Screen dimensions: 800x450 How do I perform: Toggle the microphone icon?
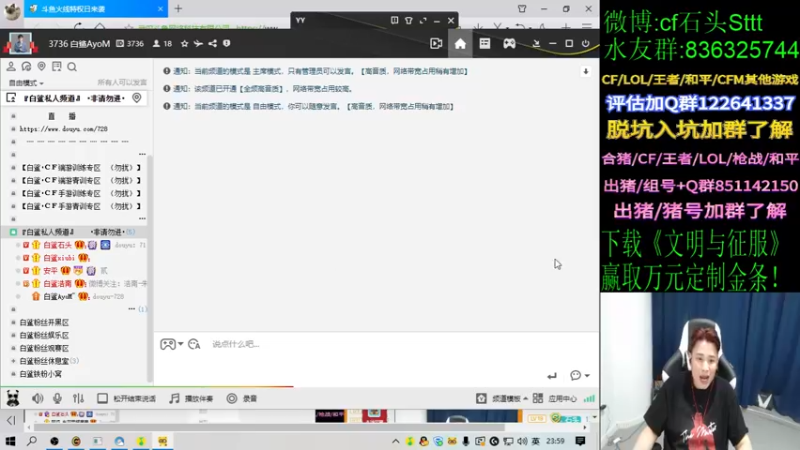57,398
